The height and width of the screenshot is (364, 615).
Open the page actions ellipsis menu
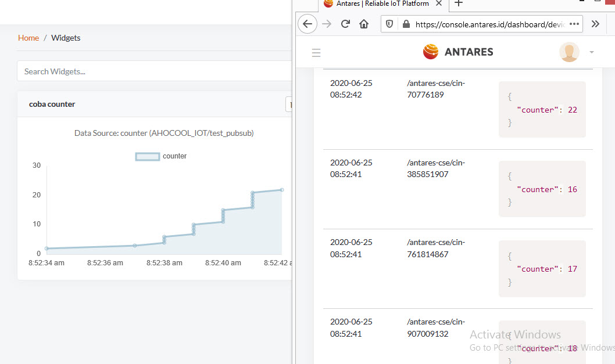tap(573, 24)
